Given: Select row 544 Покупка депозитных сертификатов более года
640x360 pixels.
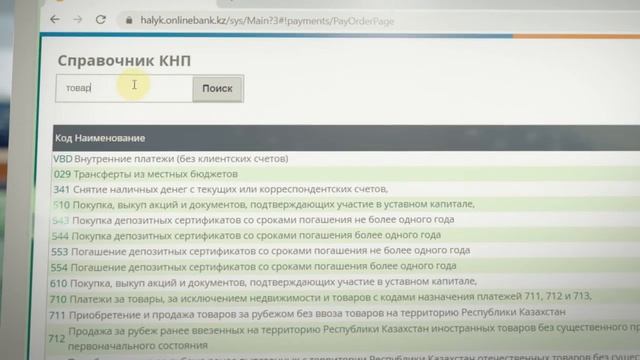Looking at the screenshot, I should pos(345,236).
